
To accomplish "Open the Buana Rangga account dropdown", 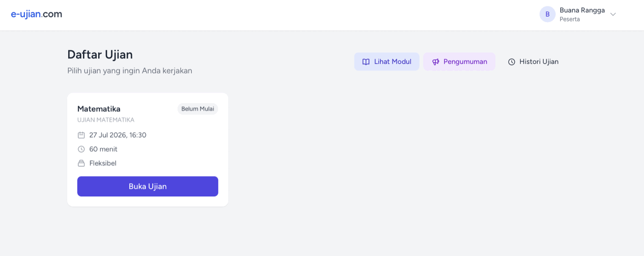I will pyautogui.click(x=578, y=14).
